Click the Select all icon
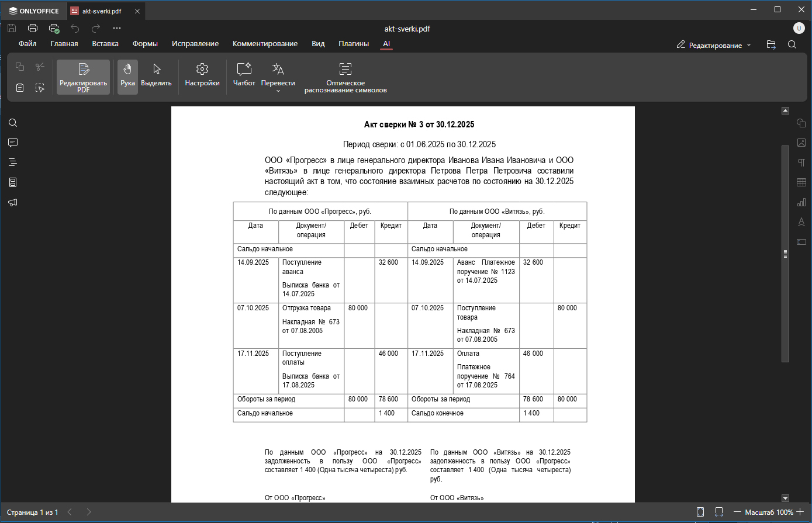The height and width of the screenshot is (523, 812). click(x=40, y=88)
